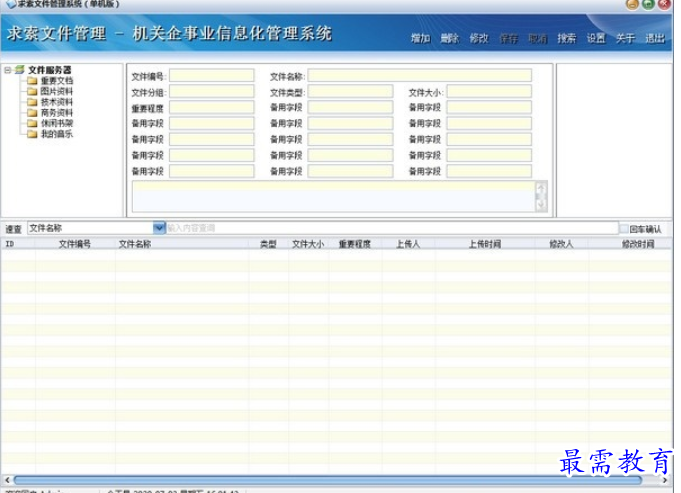Toggle the 回车确认 checkbox
681x493 pixels.
(x=624, y=229)
